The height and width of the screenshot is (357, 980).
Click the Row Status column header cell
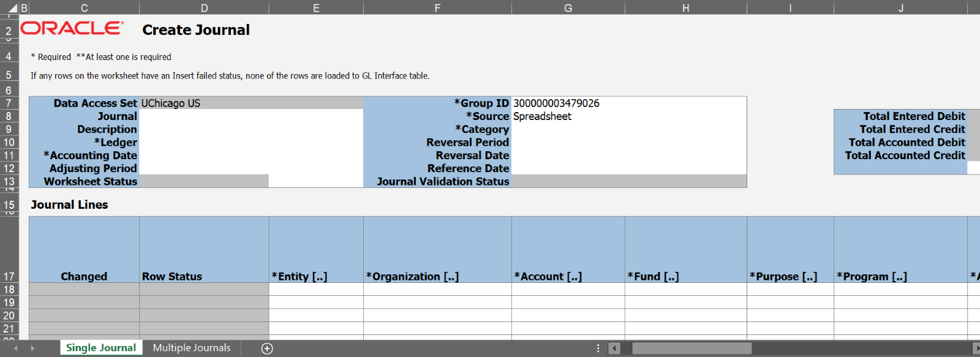(204, 250)
